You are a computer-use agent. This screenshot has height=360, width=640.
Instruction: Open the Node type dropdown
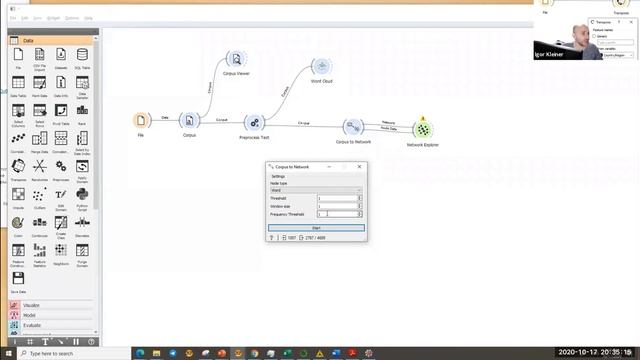coord(316,190)
